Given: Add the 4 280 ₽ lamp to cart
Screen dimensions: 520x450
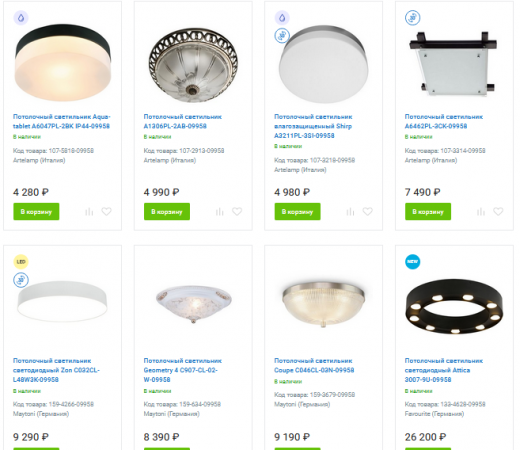Looking at the screenshot, I should coord(36,212).
